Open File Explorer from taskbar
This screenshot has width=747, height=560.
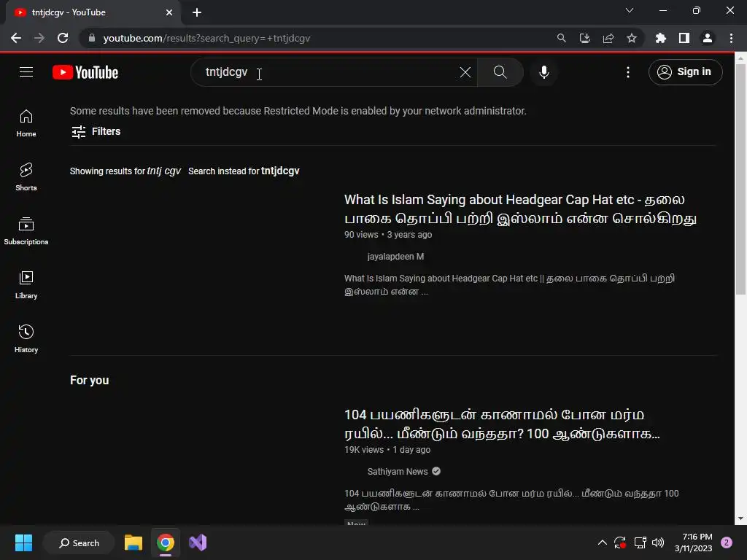(x=133, y=542)
